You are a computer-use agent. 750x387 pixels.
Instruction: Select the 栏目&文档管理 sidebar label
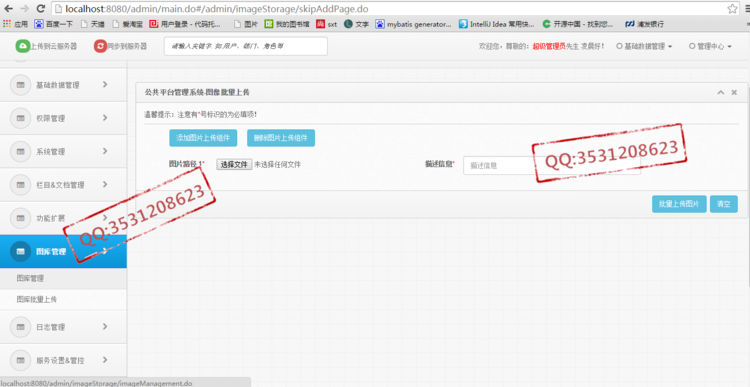(x=60, y=185)
